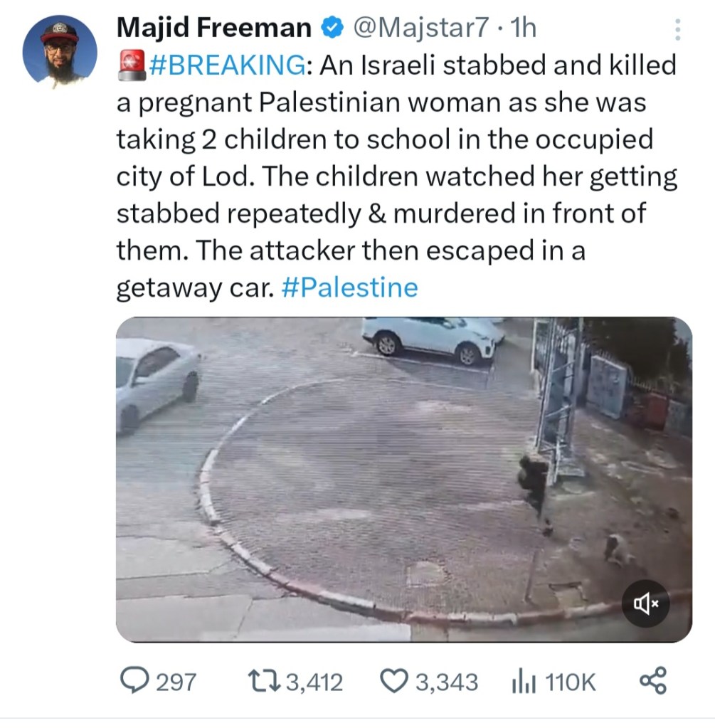Click the blue verified badge

[x=331, y=28]
